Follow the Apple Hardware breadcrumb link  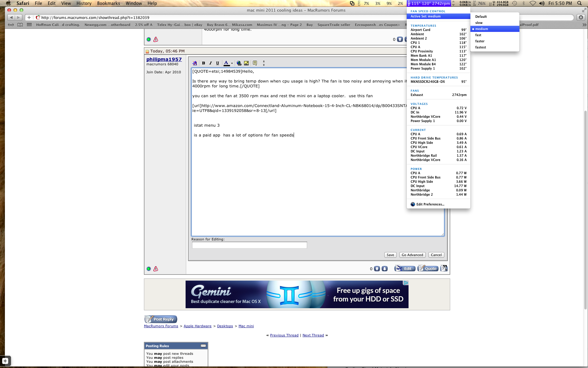pos(198,326)
